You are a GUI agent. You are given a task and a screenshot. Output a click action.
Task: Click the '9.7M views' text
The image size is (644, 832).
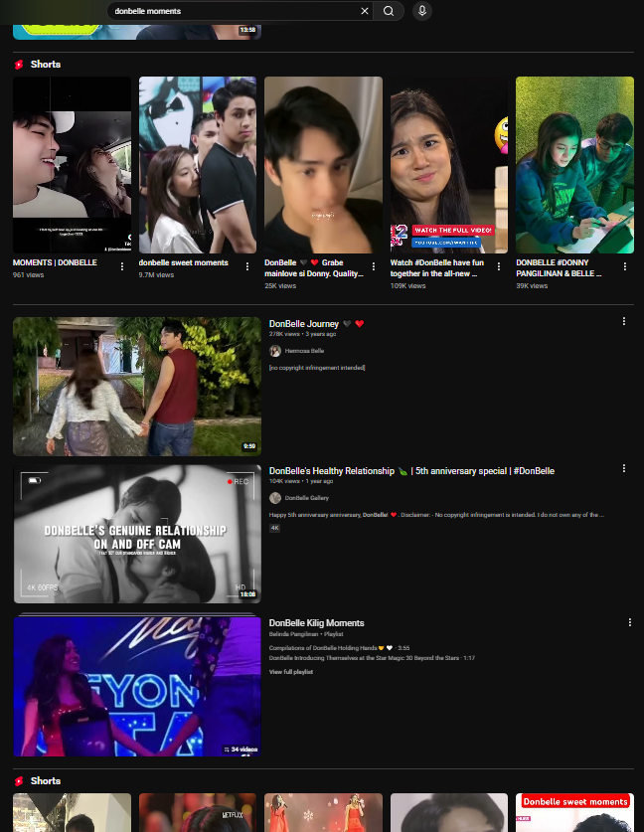[156, 275]
